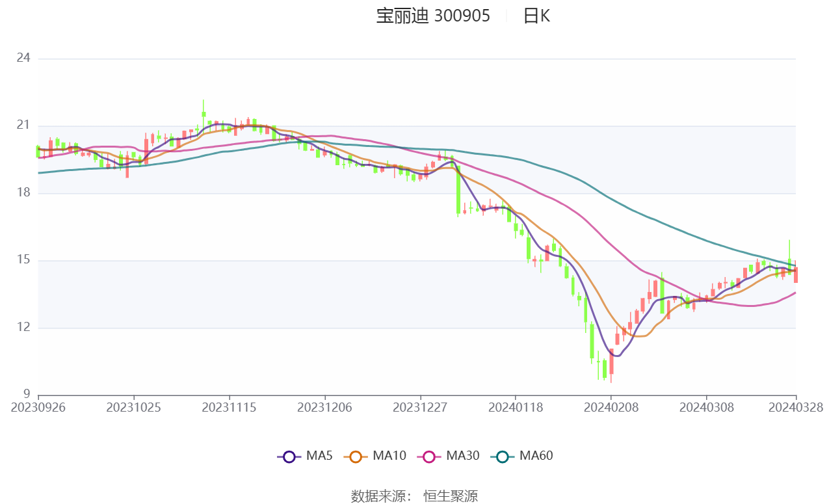
Task: Click the chart title 宝丽迪 300905
Action: coord(433,16)
